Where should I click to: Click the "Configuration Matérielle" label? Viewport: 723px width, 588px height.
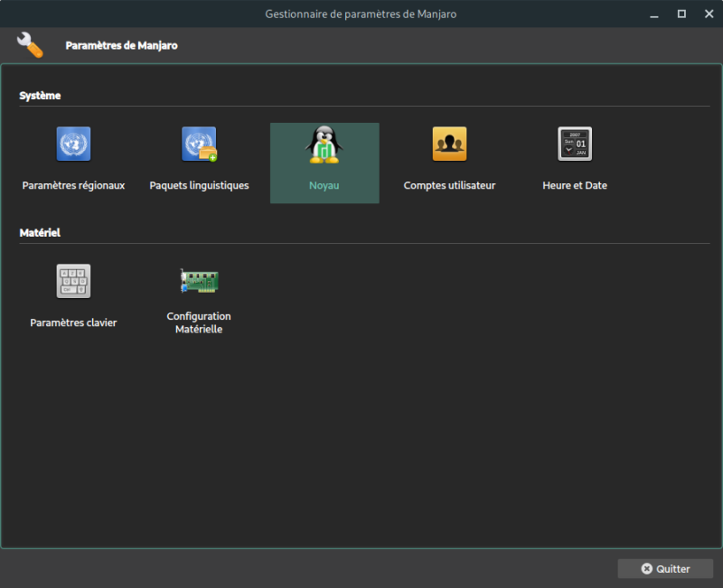(x=199, y=322)
